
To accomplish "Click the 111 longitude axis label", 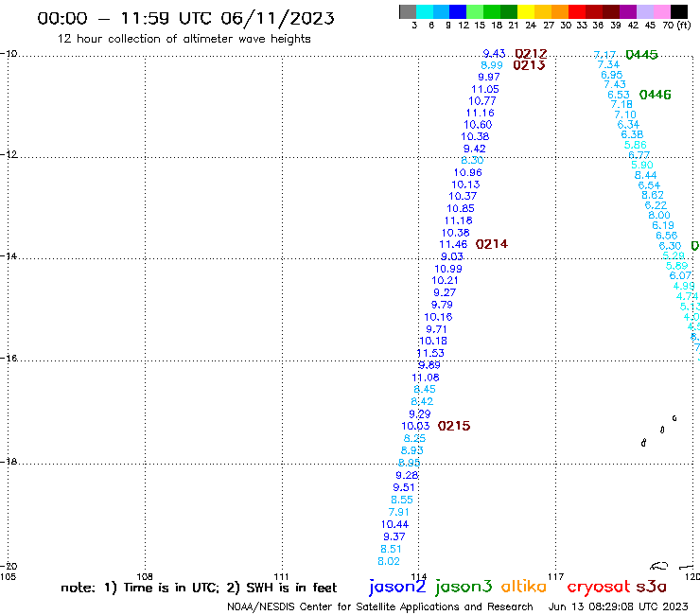I will 281,576.
